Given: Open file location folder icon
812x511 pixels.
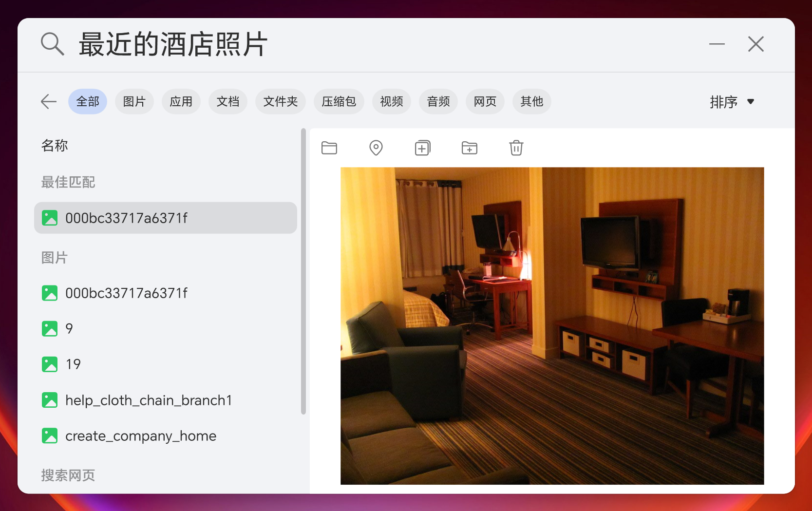Looking at the screenshot, I should [x=329, y=148].
